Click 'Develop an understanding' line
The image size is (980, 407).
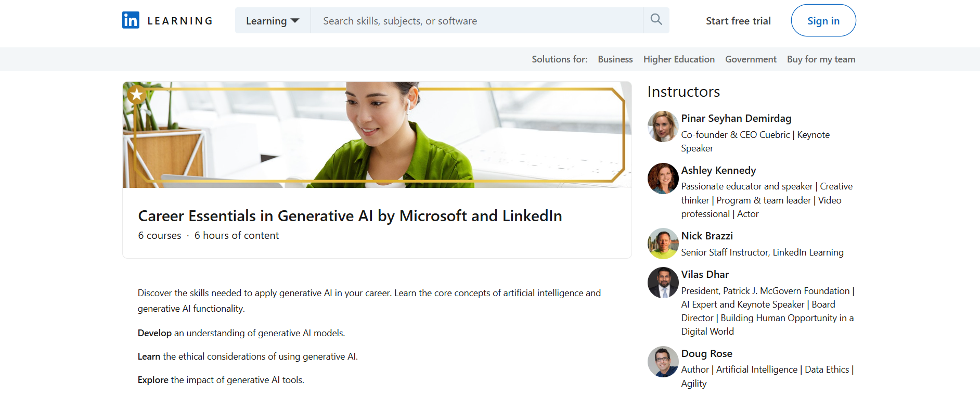(x=241, y=333)
